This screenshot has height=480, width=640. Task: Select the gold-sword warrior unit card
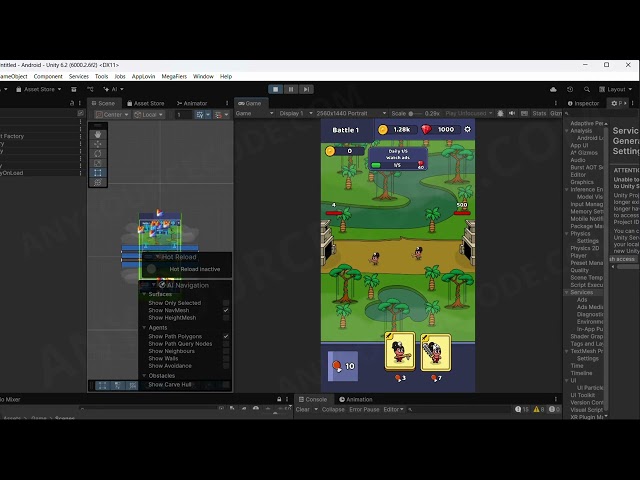400,351
